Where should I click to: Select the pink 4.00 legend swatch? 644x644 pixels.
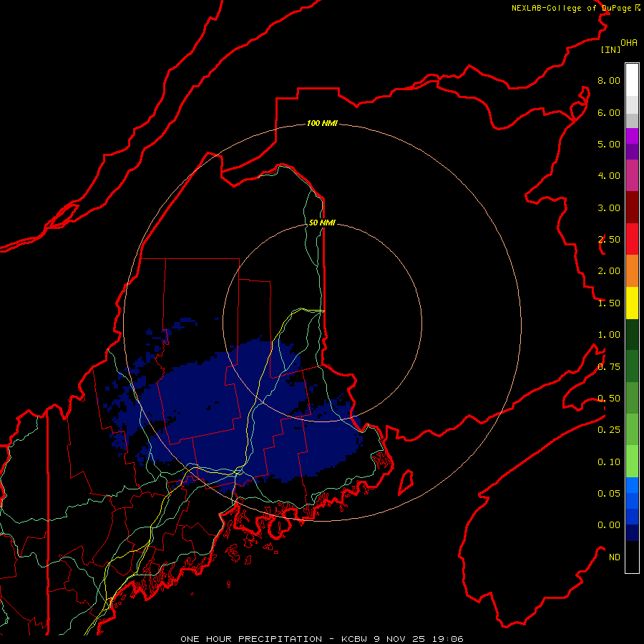click(632, 175)
